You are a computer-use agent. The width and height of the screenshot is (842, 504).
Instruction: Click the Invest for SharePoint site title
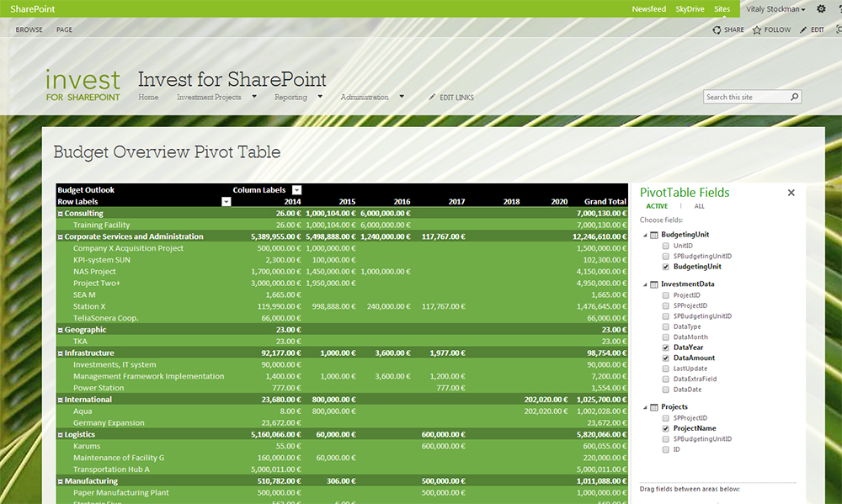click(x=232, y=79)
